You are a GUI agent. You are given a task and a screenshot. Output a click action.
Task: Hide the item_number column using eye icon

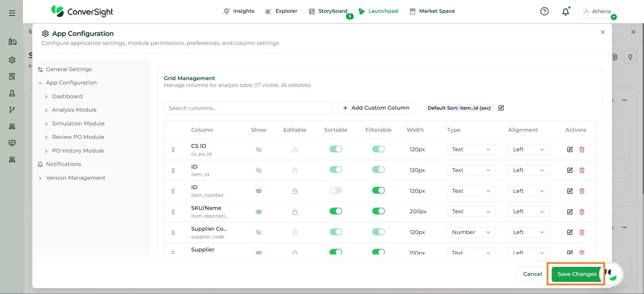point(259,191)
